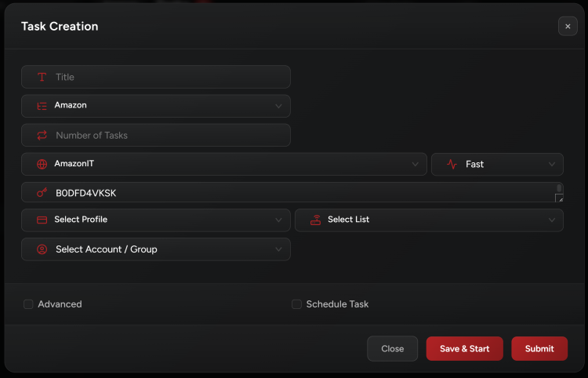Click the list icon beside Amazon

42,105
